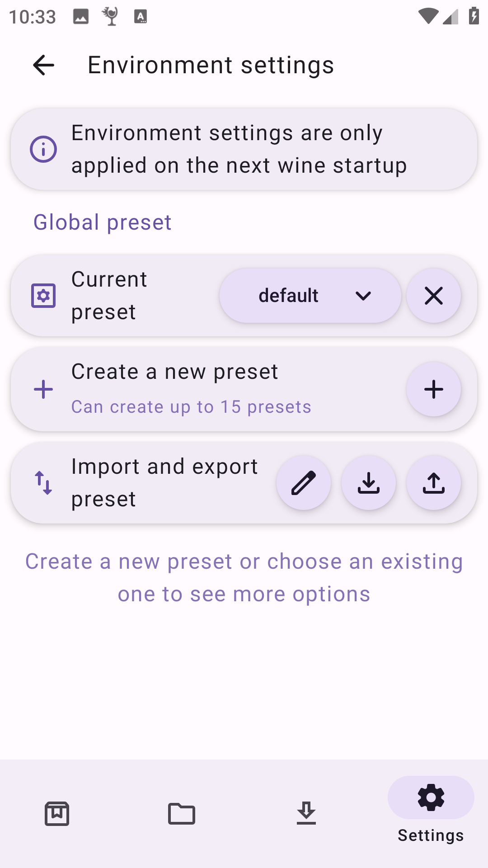Tap the small plus icon left of Create a new preset
488x868 pixels.
click(x=43, y=389)
